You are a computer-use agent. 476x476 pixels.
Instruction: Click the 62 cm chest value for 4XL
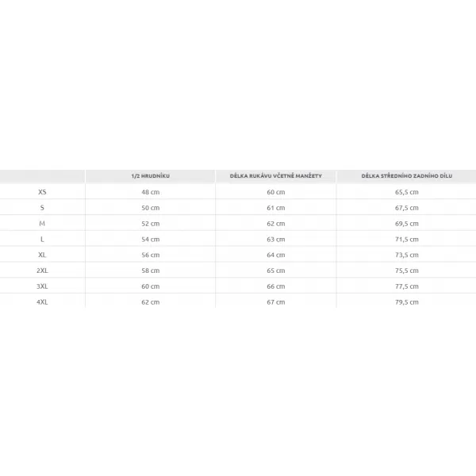tap(150, 302)
